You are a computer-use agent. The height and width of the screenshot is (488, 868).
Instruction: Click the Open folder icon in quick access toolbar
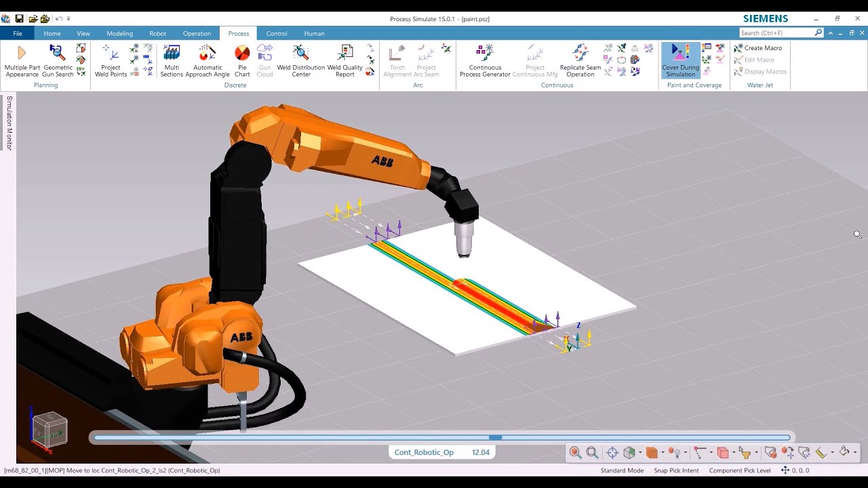coord(32,18)
